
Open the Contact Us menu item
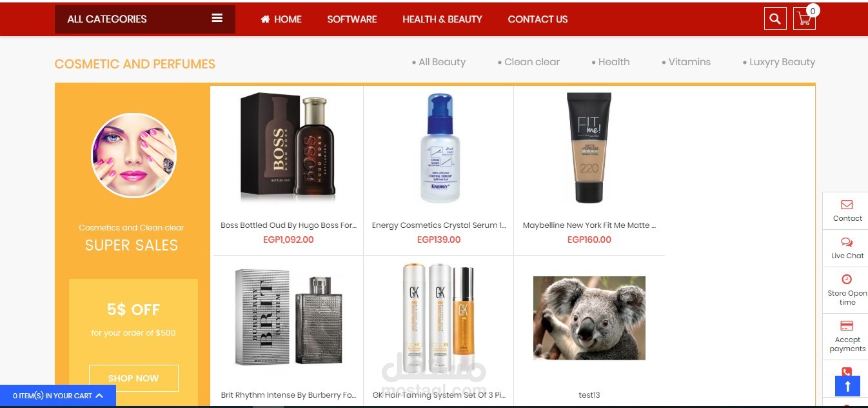538,19
